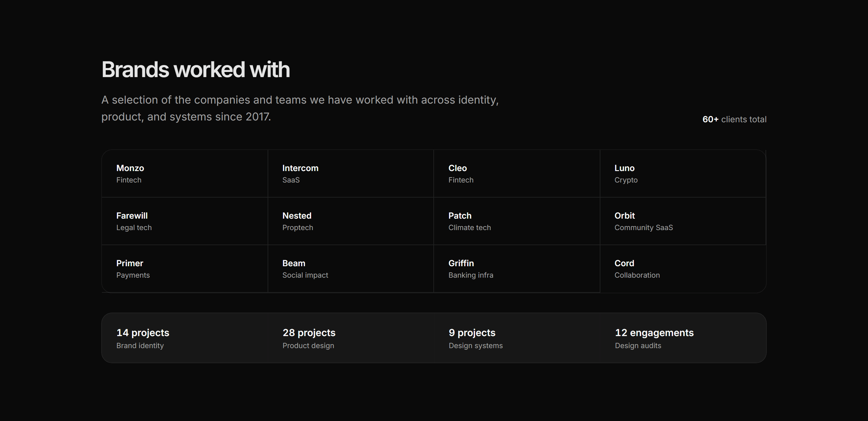This screenshot has width=868, height=421.
Task: Click the '9 projects' stat
Action: click(x=472, y=333)
